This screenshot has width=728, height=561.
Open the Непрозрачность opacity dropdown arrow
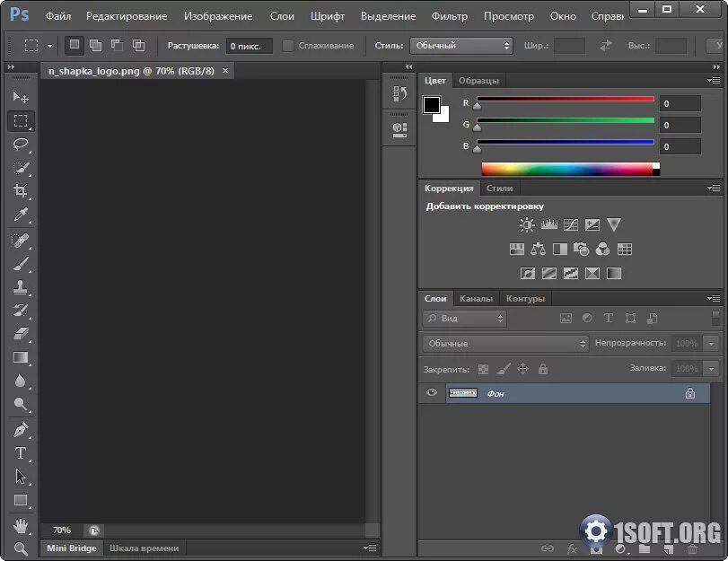point(711,344)
